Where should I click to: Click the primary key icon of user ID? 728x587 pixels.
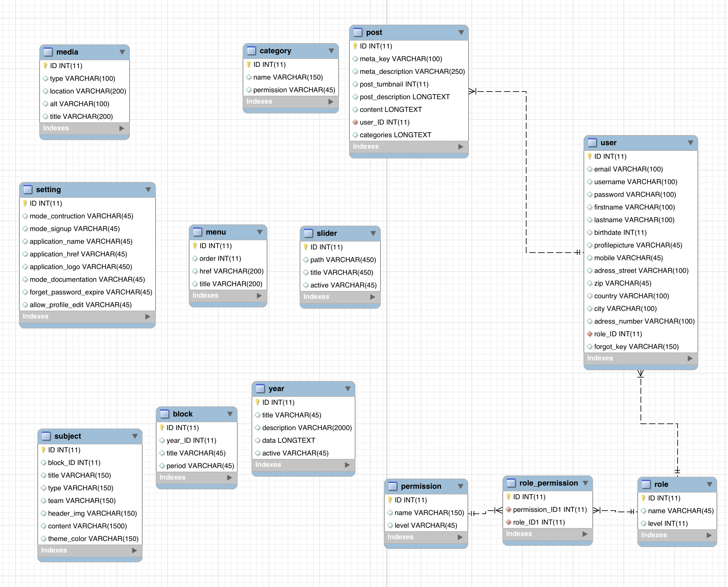(x=590, y=156)
